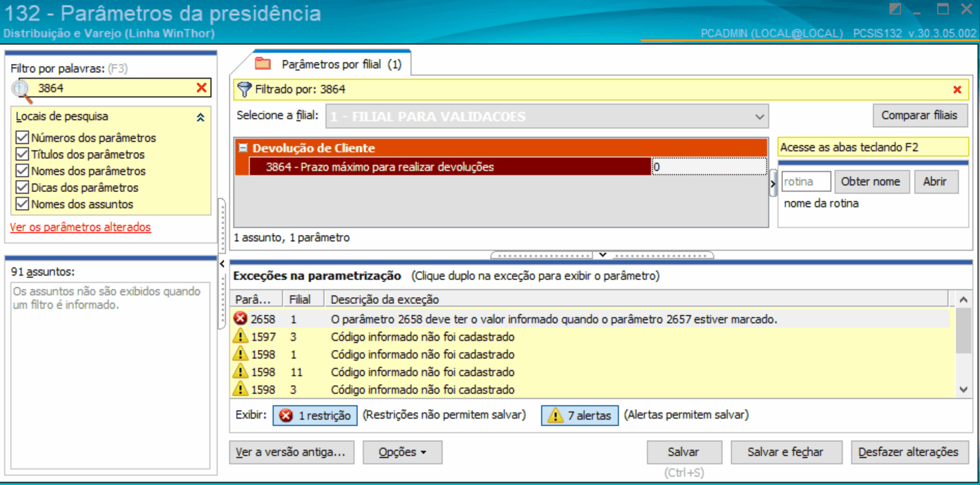Image resolution: width=980 pixels, height=485 pixels.
Task: Expand the right side panel with the arrow
Action: [773, 184]
